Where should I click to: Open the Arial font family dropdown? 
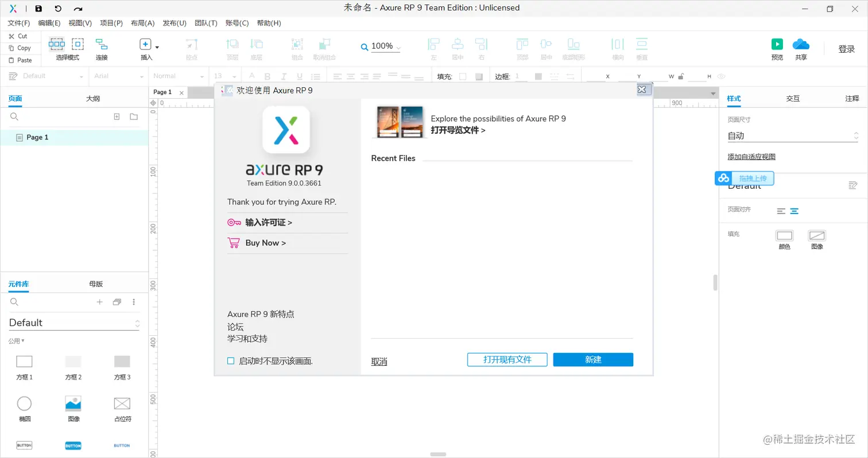[x=118, y=75]
